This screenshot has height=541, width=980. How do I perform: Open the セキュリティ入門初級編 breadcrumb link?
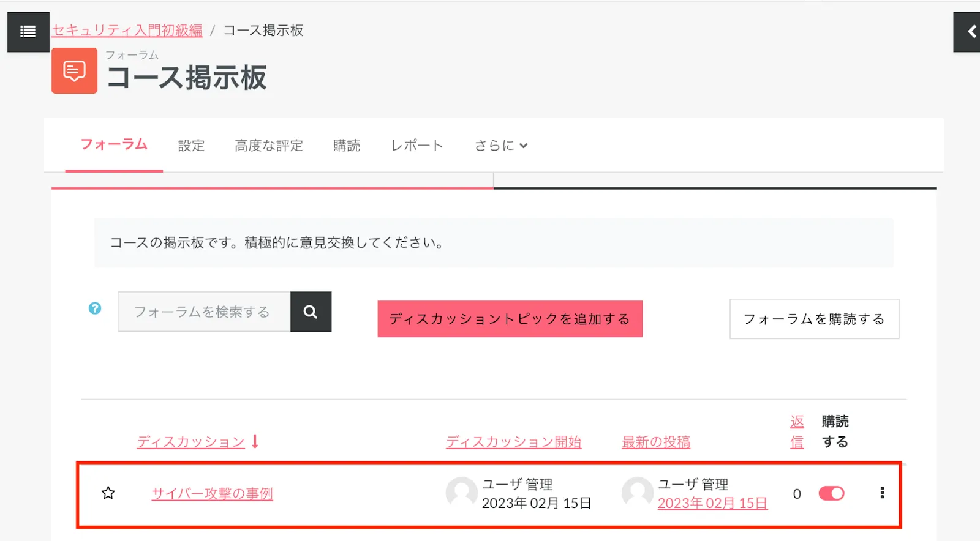127,31
